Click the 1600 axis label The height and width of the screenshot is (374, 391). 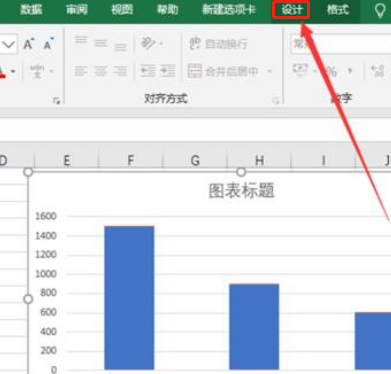(x=46, y=216)
